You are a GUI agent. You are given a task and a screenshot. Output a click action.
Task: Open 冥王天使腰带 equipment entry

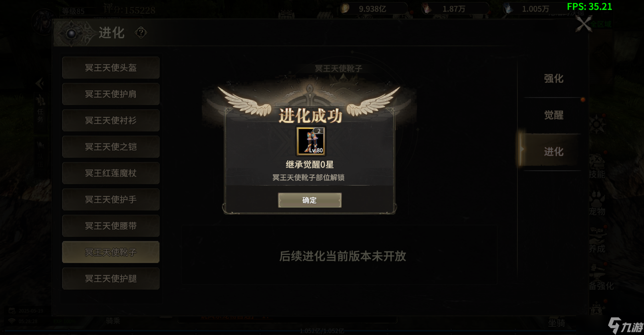[111, 226]
